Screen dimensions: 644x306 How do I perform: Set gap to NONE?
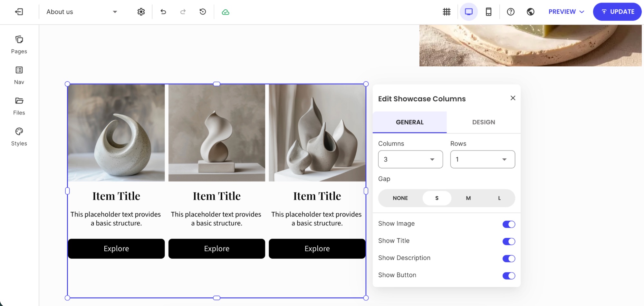click(400, 198)
